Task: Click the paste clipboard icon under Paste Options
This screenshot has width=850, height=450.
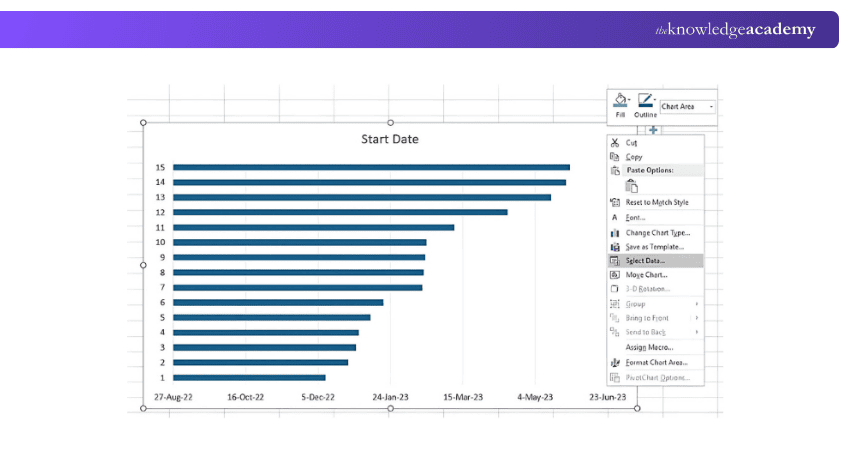Action: (x=632, y=186)
